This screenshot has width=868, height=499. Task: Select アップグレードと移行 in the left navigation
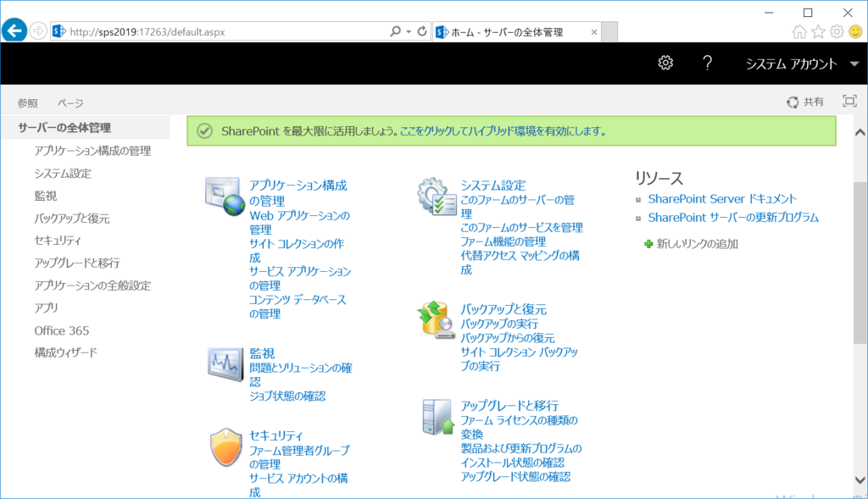pos(77,263)
